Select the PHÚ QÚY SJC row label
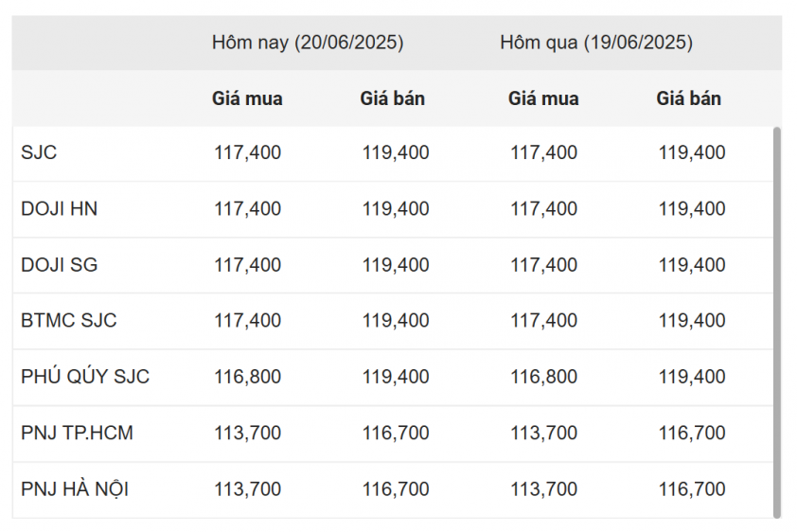This screenshot has height=532, width=797. point(85,376)
